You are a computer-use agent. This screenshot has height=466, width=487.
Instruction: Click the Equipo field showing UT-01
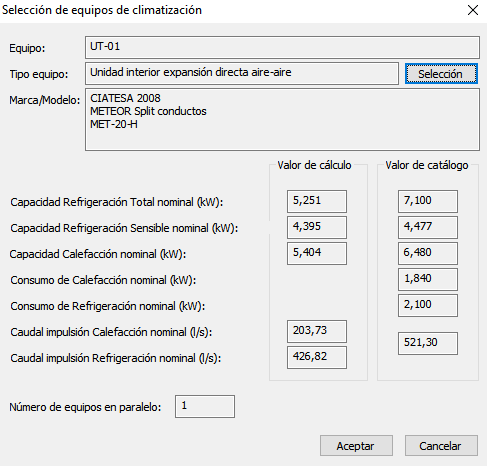tap(282, 47)
